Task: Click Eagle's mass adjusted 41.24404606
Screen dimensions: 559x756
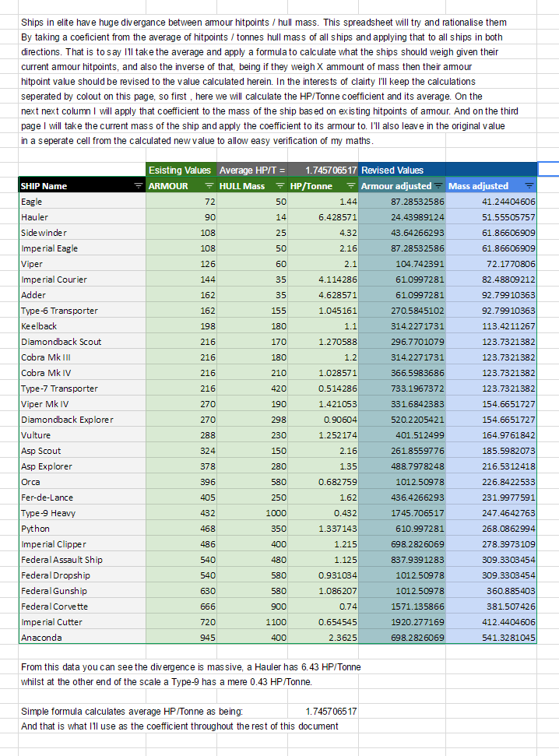Action: (491, 202)
